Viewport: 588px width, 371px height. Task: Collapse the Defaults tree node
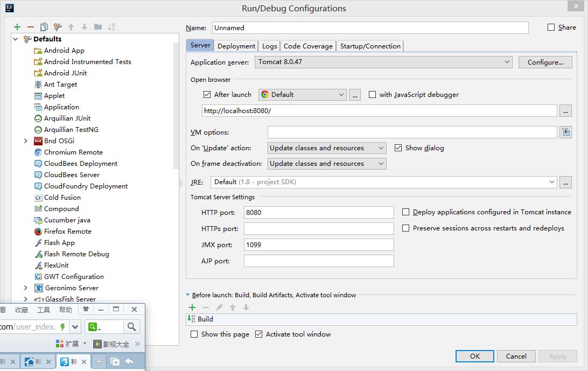[16, 39]
